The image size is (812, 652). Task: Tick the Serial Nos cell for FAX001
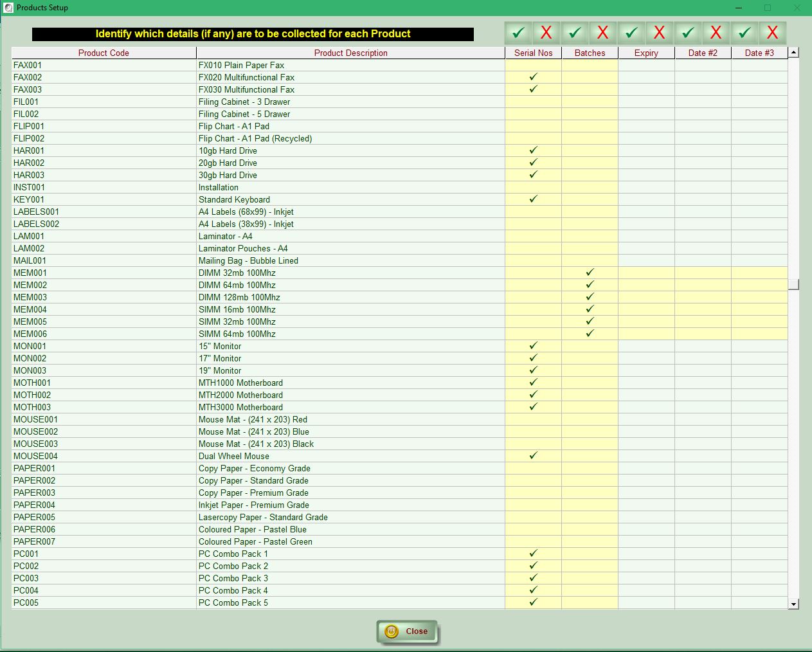coord(534,65)
